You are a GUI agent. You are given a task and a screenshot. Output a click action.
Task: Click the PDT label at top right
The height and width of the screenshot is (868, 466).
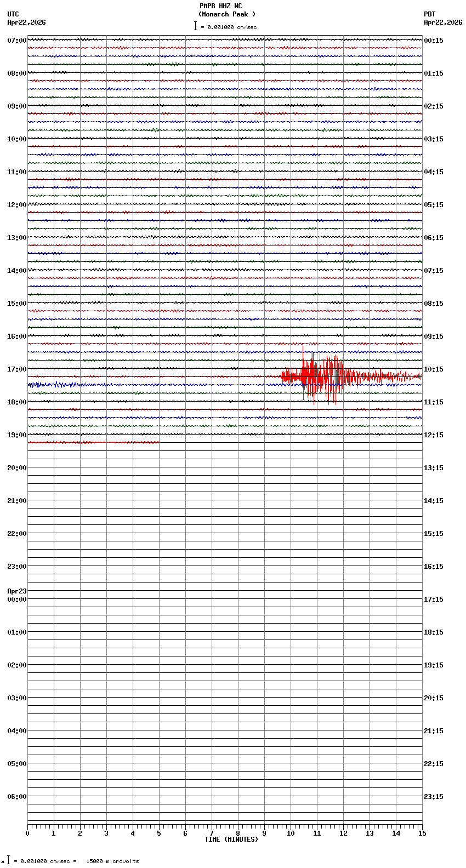(x=429, y=14)
